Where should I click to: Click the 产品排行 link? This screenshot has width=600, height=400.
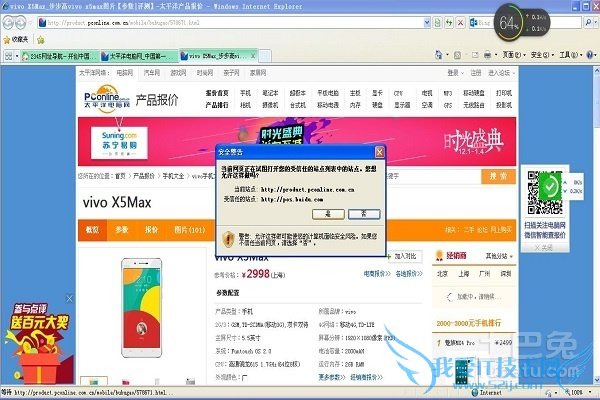click(x=217, y=105)
